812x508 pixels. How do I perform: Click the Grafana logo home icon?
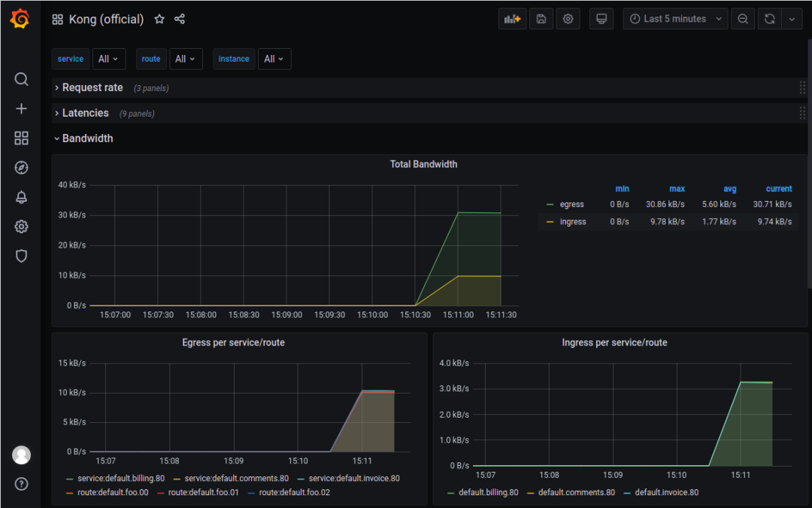click(x=20, y=20)
